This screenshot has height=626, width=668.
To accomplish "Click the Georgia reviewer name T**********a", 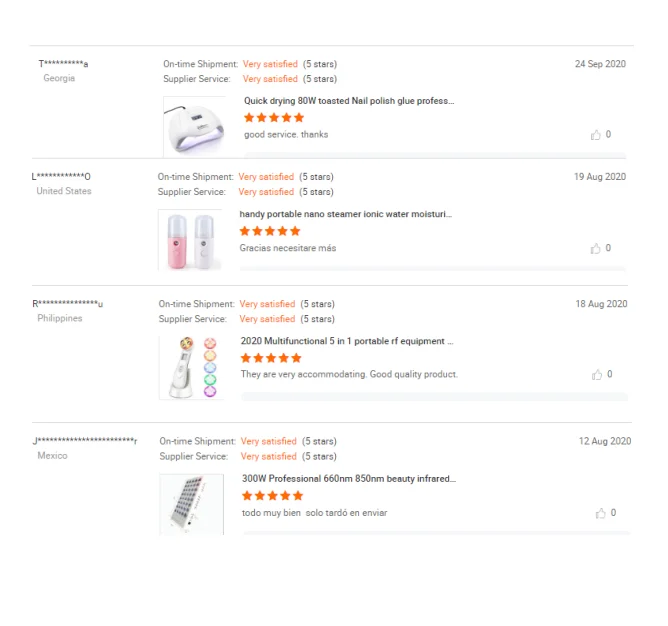I will coord(63,64).
